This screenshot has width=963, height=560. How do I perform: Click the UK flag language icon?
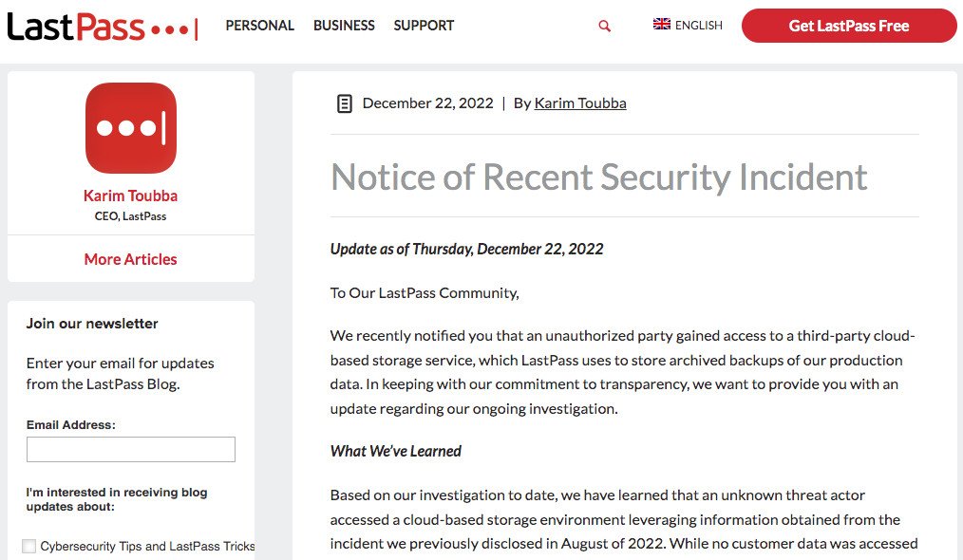click(661, 24)
